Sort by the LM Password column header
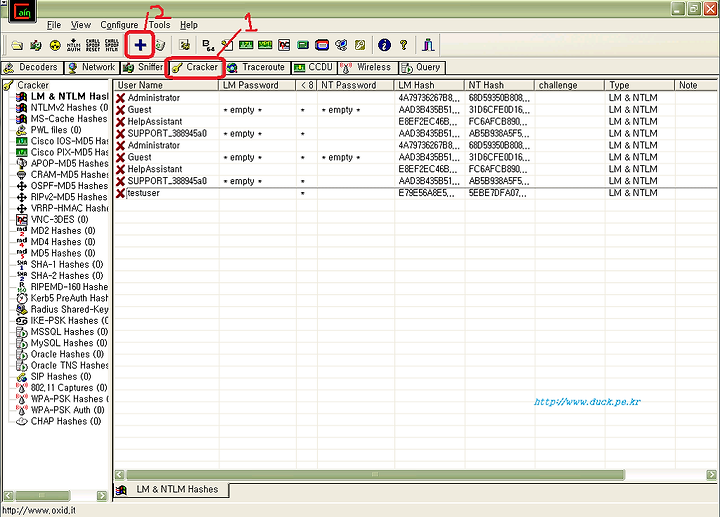Screen dimensions: 720x517 [257, 85]
